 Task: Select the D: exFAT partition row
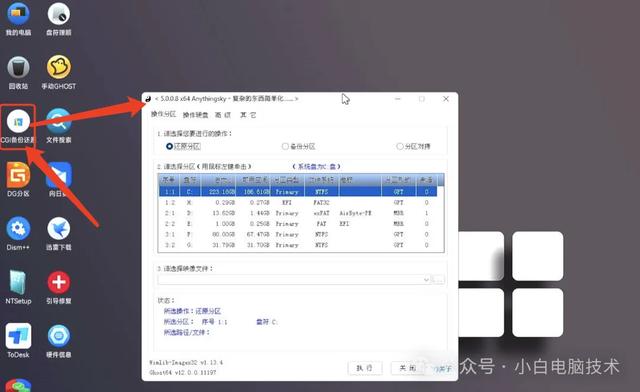tap(298, 213)
